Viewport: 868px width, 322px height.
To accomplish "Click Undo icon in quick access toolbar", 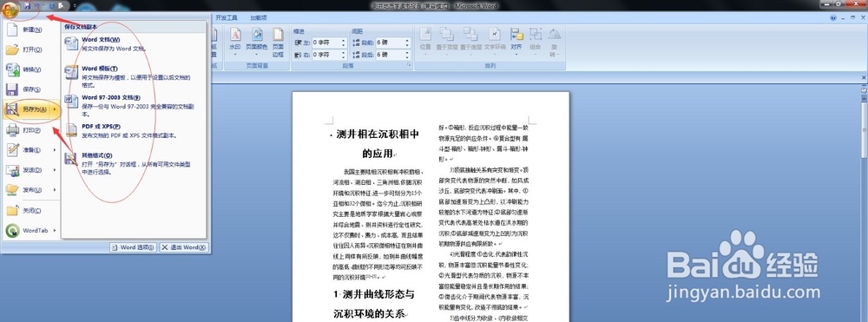I will (x=36, y=5).
